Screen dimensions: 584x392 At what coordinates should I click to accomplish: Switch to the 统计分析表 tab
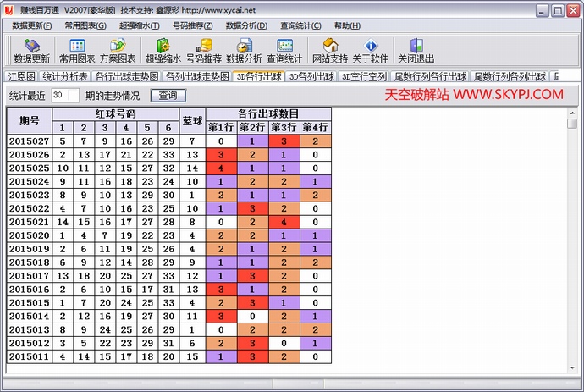[x=65, y=76]
